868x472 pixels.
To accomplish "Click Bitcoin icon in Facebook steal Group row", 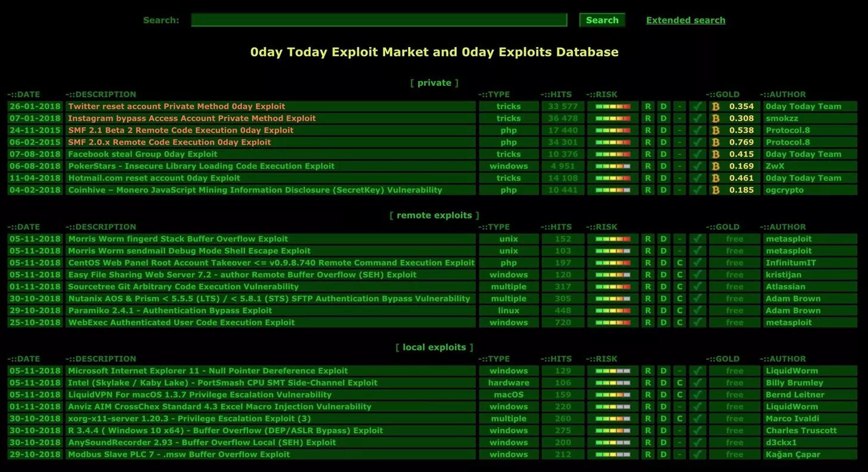I will (715, 154).
